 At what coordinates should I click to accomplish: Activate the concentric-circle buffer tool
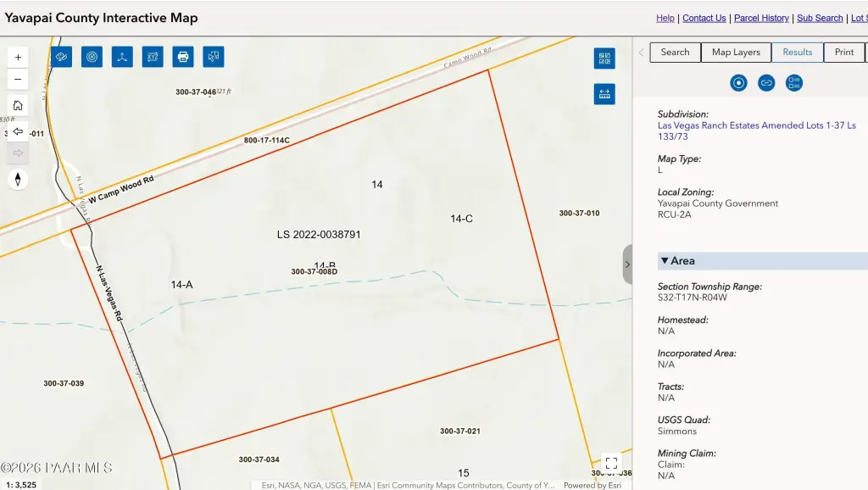[x=92, y=57]
